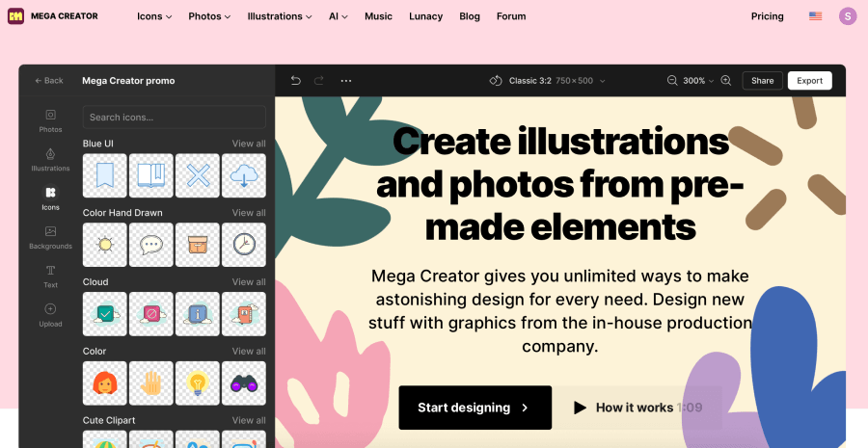Image resolution: width=868 pixels, height=448 pixels.
Task: Change language with the US flag icon
Action: pyautogui.click(x=815, y=16)
